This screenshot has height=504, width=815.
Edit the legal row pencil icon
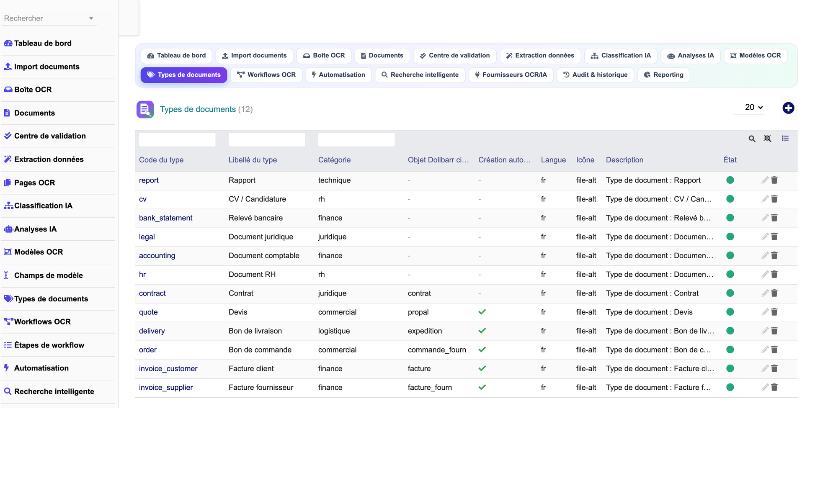[765, 237]
